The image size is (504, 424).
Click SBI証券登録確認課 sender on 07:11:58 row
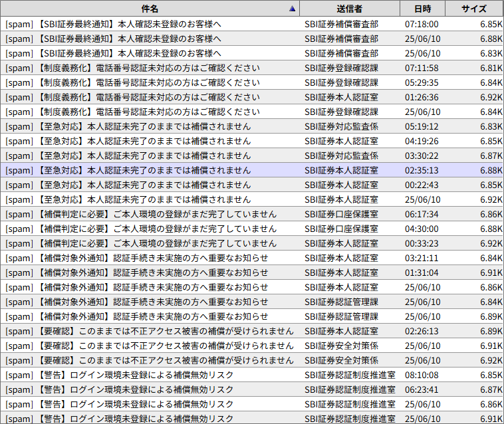(x=341, y=68)
